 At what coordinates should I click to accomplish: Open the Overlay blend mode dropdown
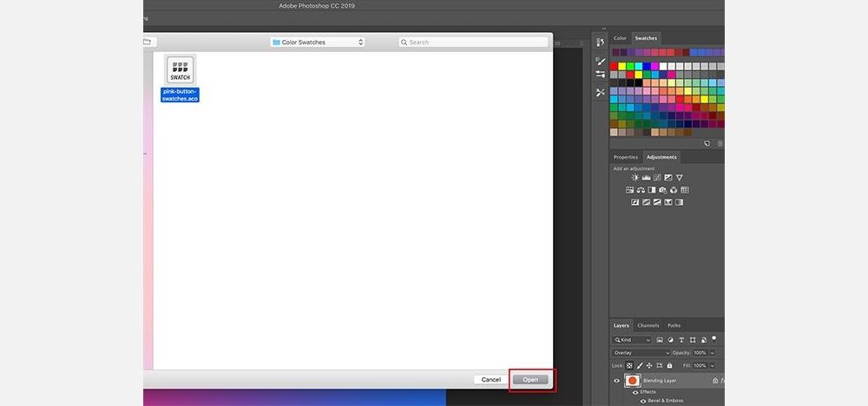pos(641,353)
